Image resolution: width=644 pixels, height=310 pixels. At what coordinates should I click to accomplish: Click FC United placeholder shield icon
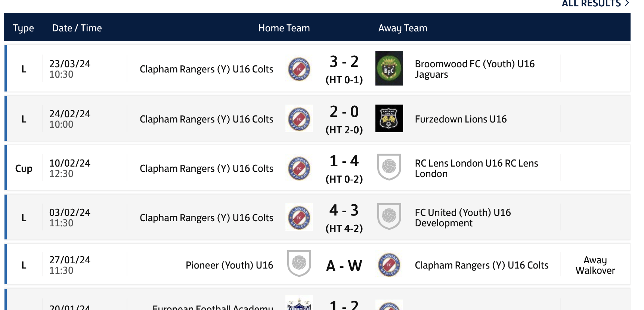(389, 216)
